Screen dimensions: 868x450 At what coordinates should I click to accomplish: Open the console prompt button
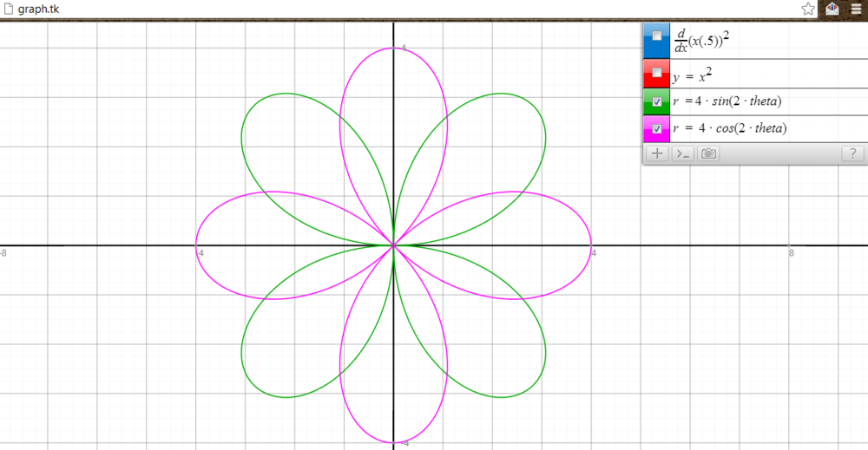click(683, 153)
